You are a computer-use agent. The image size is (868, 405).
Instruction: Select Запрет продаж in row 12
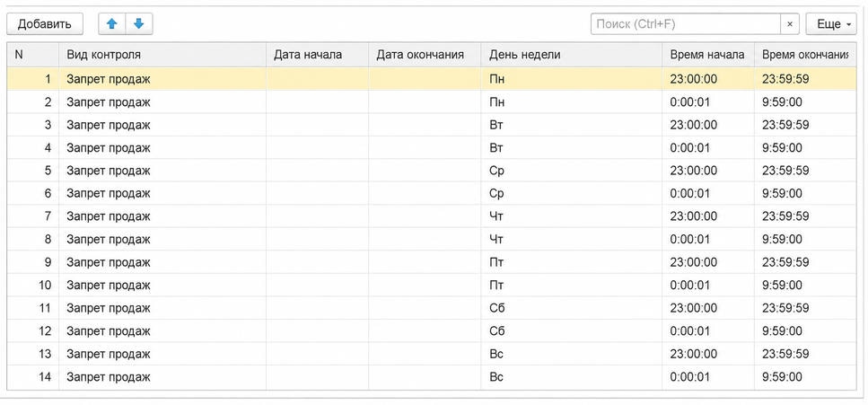coord(162,330)
